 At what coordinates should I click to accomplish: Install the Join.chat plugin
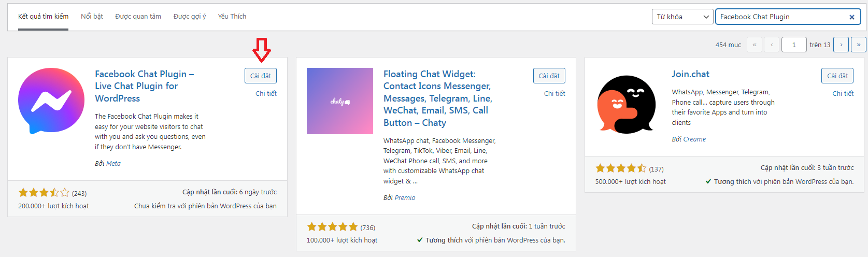pyautogui.click(x=837, y=76)
